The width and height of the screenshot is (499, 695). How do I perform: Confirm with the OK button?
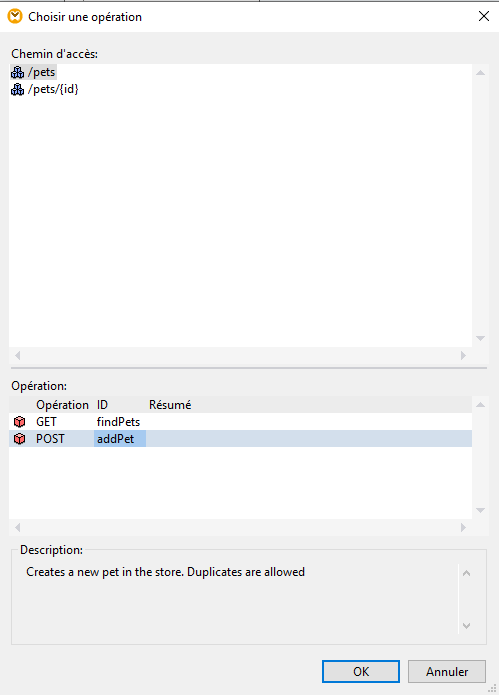[361, 672]
